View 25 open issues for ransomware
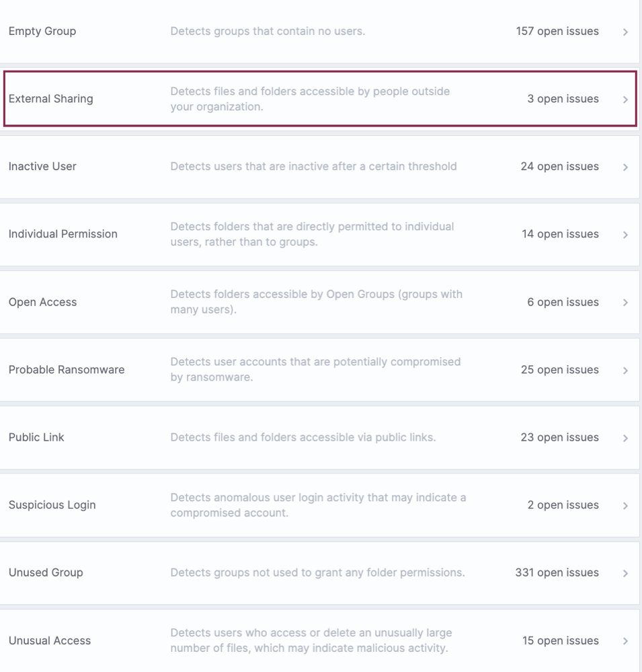Screen dimensions: 642x672 [x=560, y=370]
